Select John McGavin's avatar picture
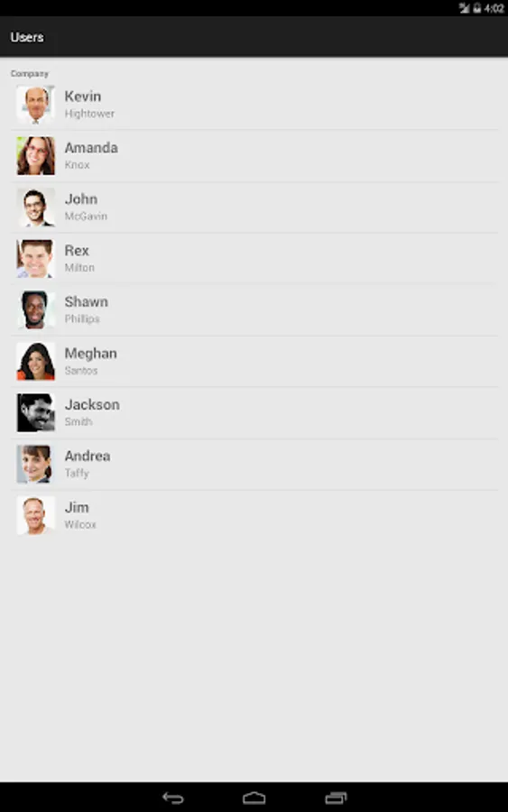Screen dimensions: 508x812 point(36,208)
